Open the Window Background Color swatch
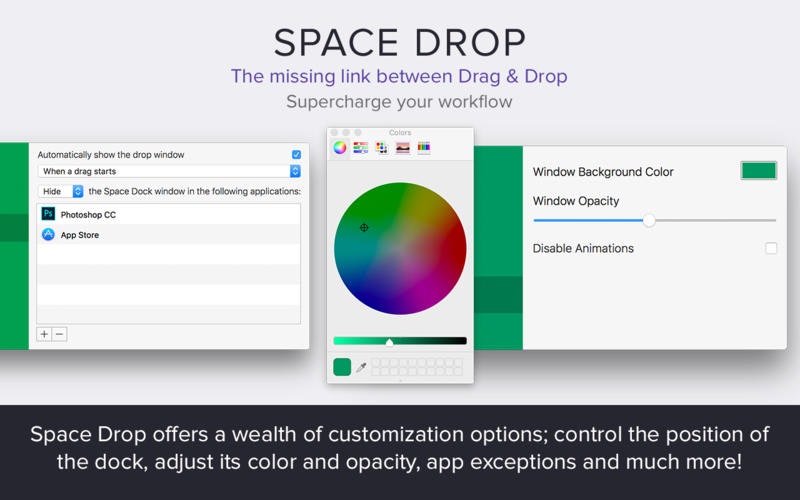Screen dimensions: 800x500 click(759, 170)
